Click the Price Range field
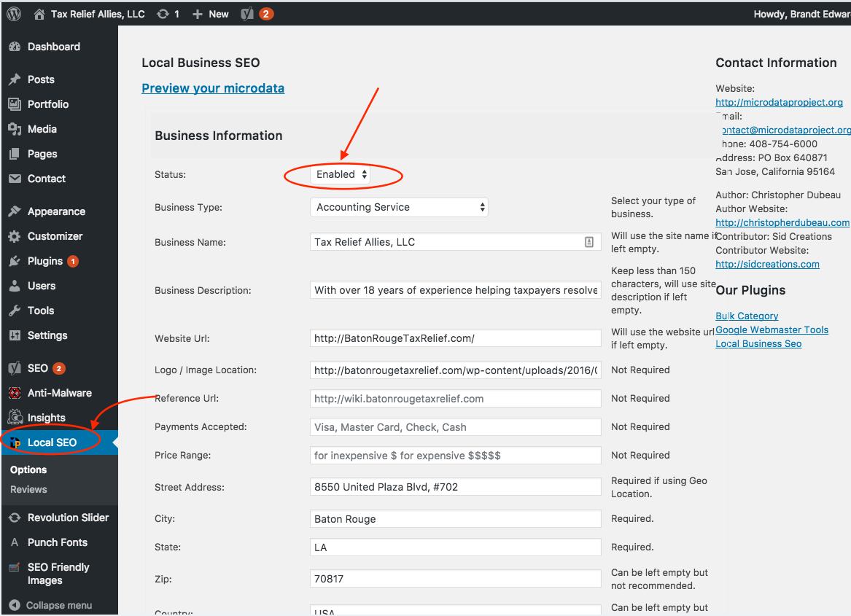Screen dimensions: 851x616 point(455,456)
